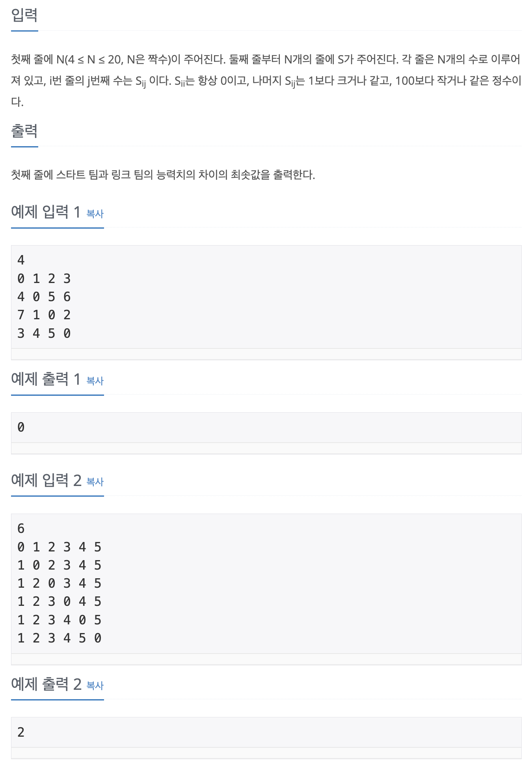Copy sample output 1 via 복사 link
Viewport: 532px width, 771px height.
pos(95,381)
